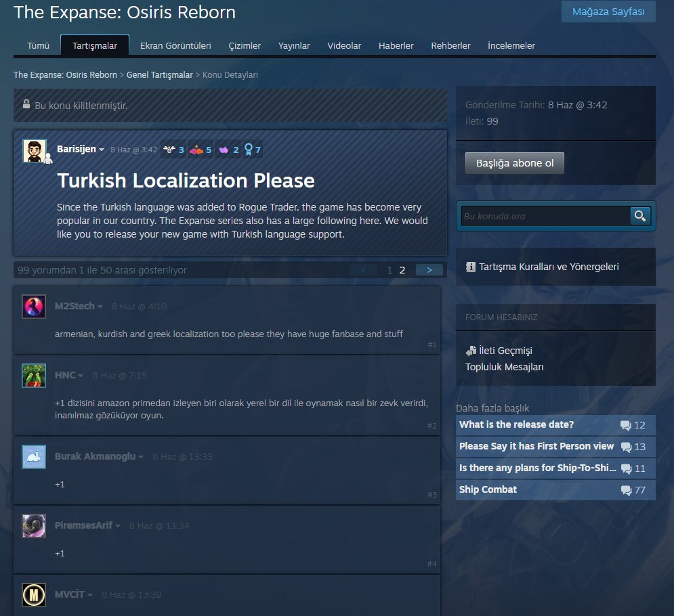Viewport: 674px width, 616px height.
Task: Click the Barisijen author name
Action: coord(77,149)
